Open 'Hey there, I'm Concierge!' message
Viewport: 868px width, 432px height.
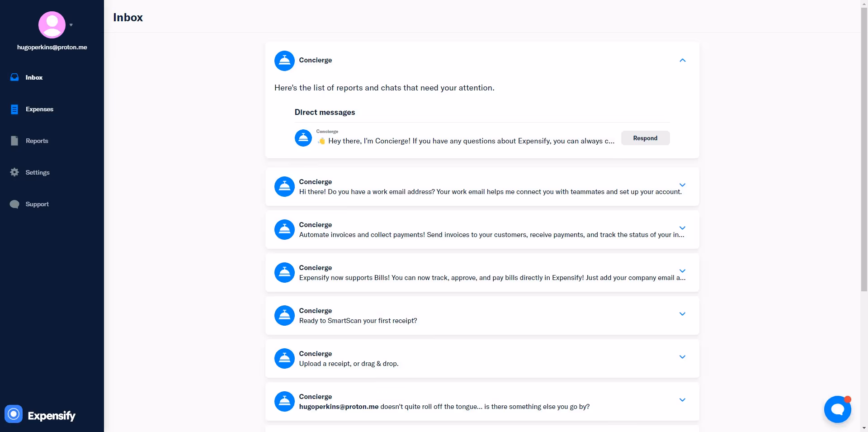[466, 141]
